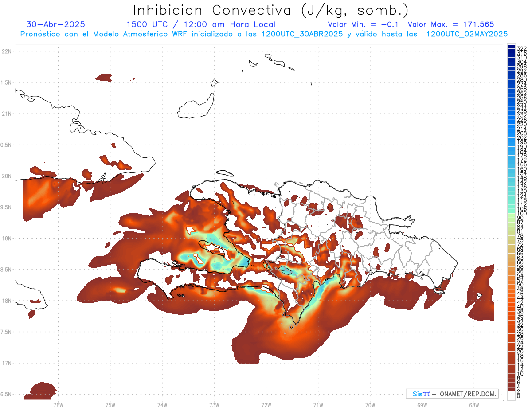Click the '0' value at the color scale bottom
The width and height of the screenshot is (532, 411).
tap(519, 396)
